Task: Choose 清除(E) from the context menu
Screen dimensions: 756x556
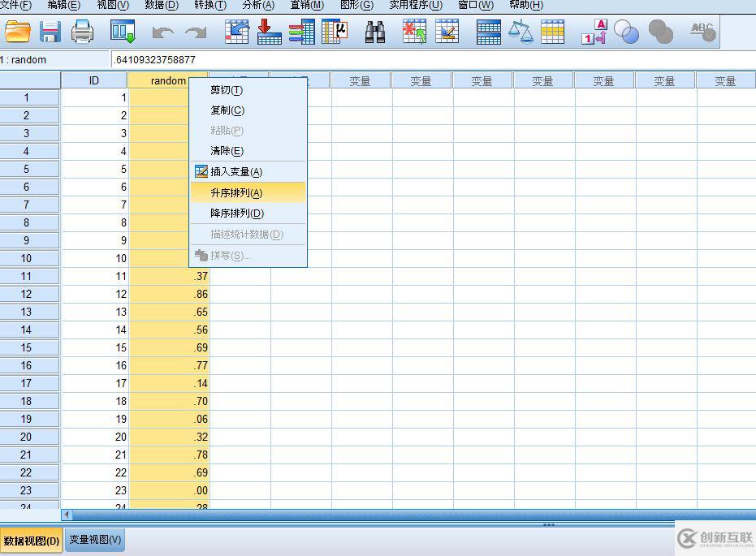Action: 248,151
